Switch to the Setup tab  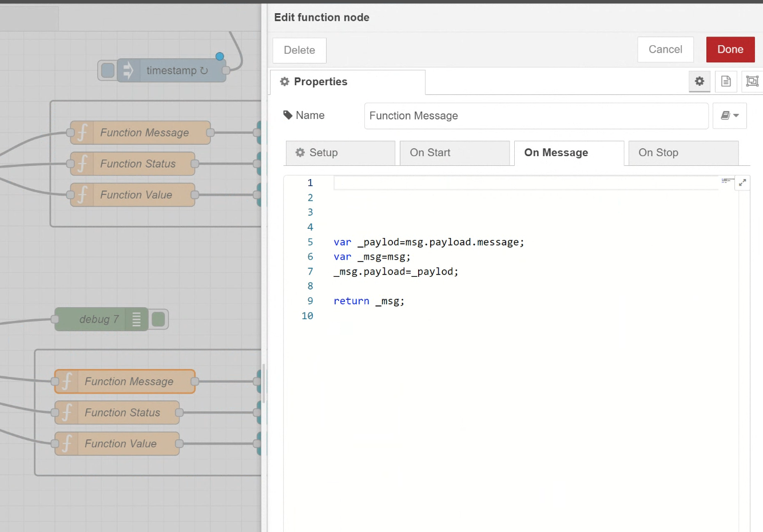340,153
